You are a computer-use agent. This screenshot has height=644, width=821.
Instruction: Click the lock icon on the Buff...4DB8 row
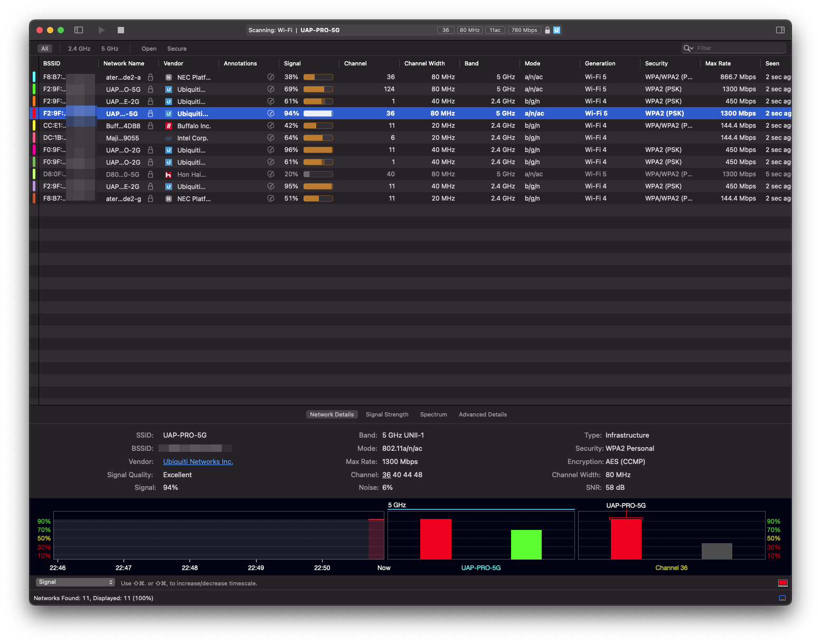point(150,126)
